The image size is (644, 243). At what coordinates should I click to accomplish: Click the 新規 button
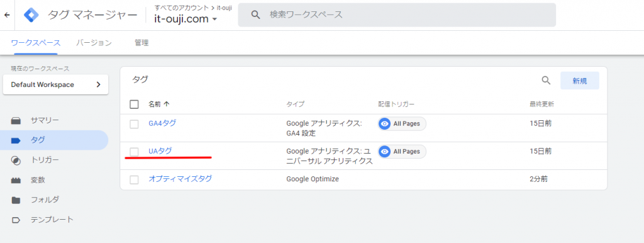coord(579,81)
